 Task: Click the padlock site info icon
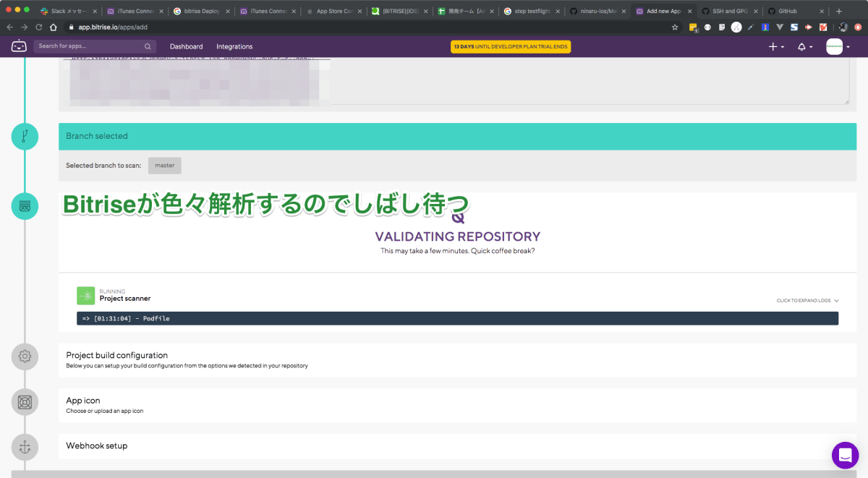71,27
